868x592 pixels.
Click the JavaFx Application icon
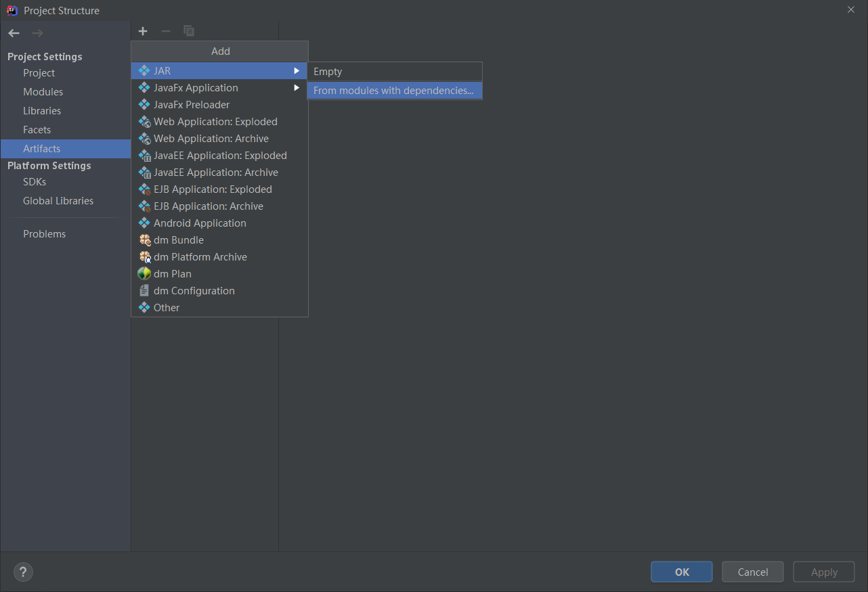pos(144,87)
